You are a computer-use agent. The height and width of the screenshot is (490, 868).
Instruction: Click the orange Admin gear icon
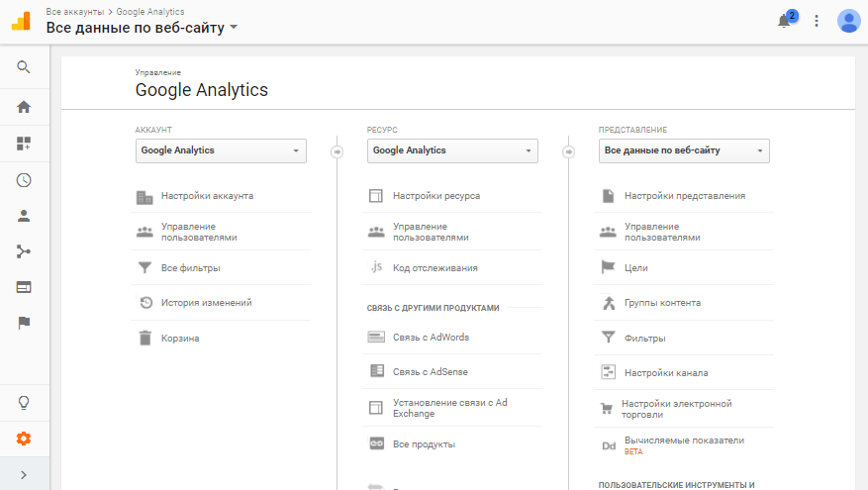pyautogui.click(x=24, y=439)
